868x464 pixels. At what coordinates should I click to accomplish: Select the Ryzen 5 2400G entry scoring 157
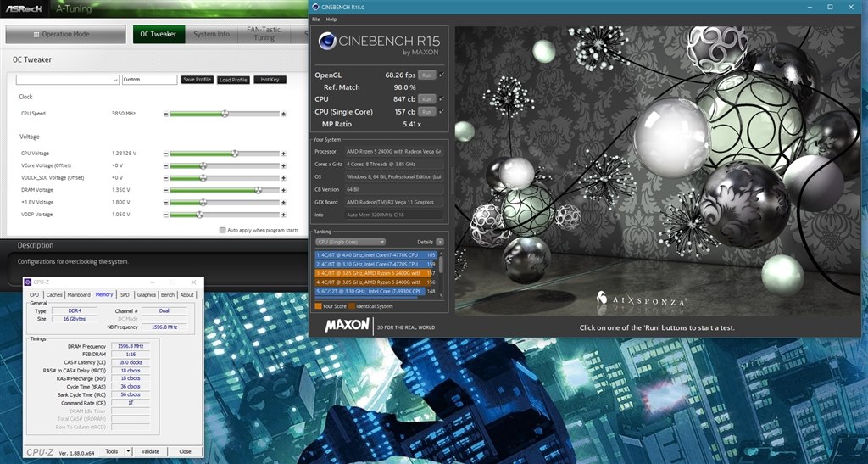pyautogui.click(x=376, y=273)
